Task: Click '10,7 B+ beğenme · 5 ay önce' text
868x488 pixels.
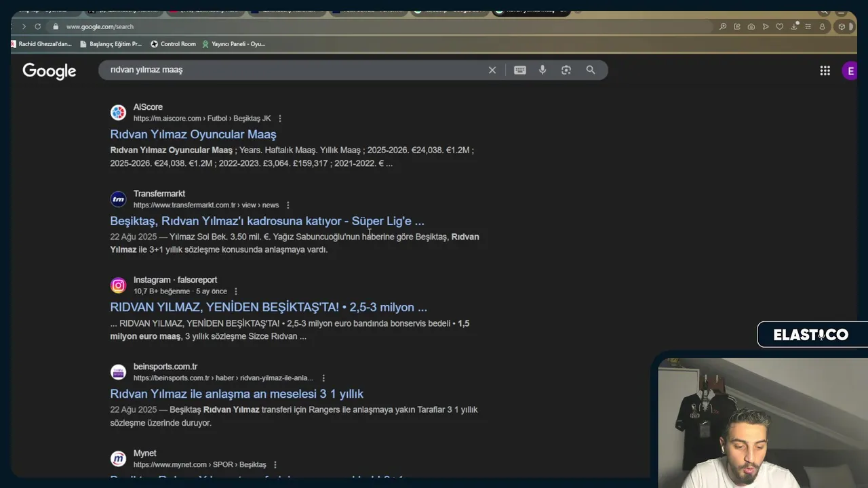Action: 180,291
